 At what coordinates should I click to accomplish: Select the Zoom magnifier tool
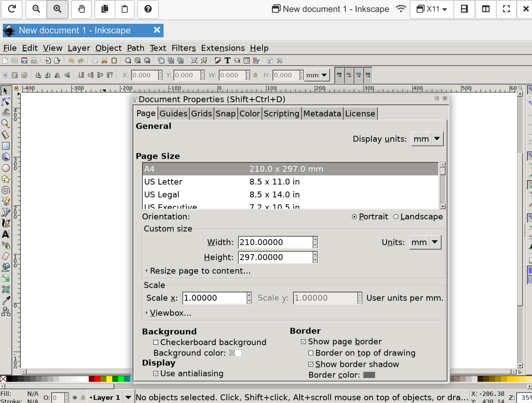click(6, 124)
